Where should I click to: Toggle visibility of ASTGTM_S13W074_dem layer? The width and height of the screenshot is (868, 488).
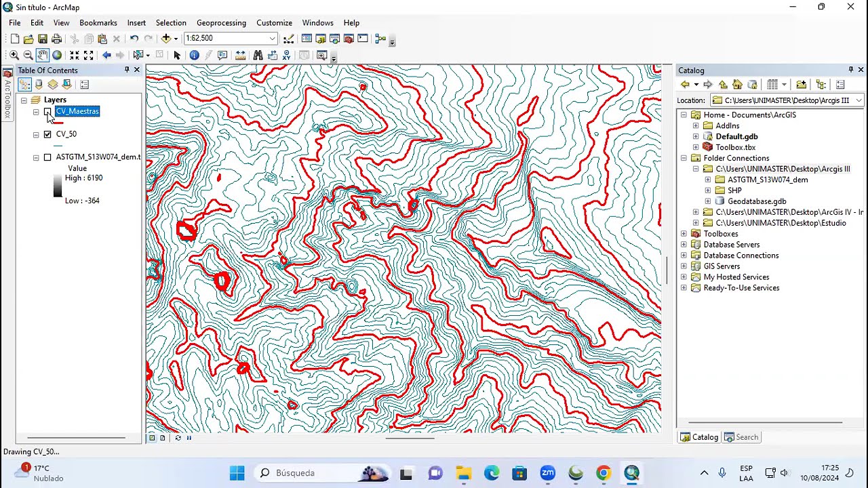pos(47,157)
